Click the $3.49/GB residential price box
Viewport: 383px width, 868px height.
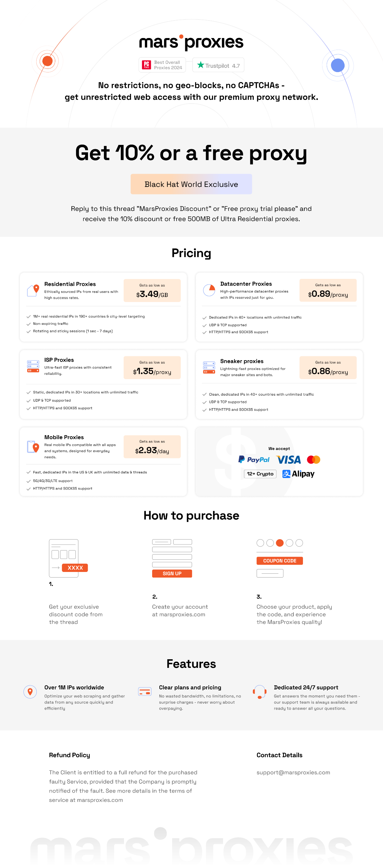click(152, 290)
